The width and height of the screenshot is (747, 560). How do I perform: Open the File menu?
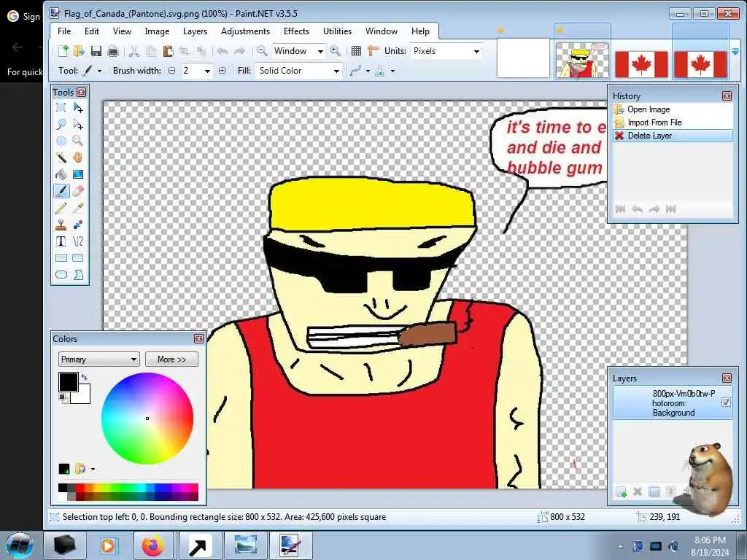coord(64,31)
